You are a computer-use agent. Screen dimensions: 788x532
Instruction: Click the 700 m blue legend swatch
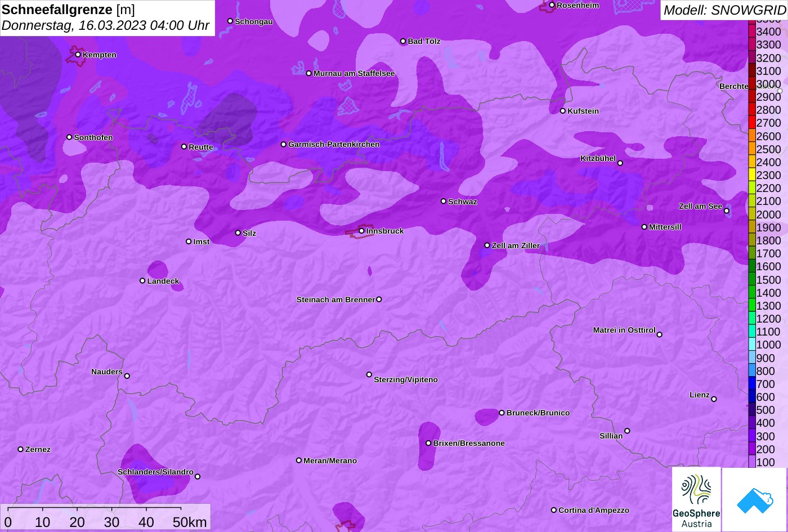[751, 383]
